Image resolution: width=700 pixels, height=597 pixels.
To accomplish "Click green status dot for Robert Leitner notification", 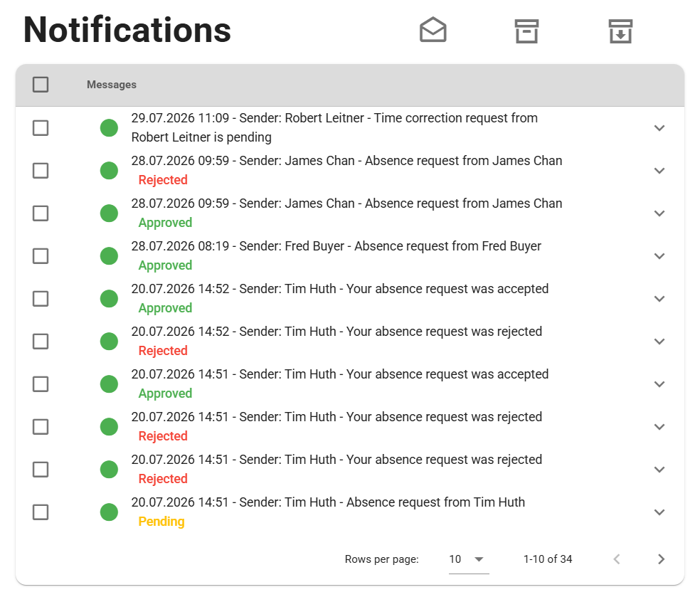I will pos(109,127).
